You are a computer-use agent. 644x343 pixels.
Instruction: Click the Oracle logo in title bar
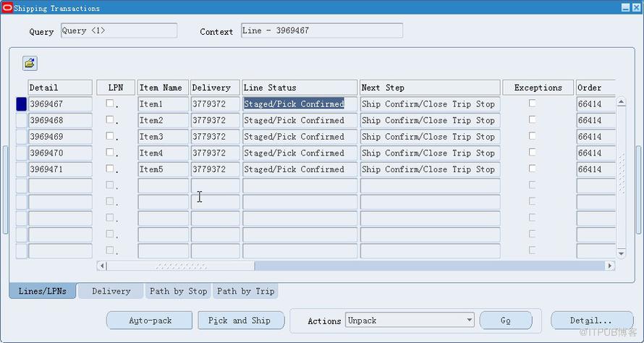click(7, 7)
